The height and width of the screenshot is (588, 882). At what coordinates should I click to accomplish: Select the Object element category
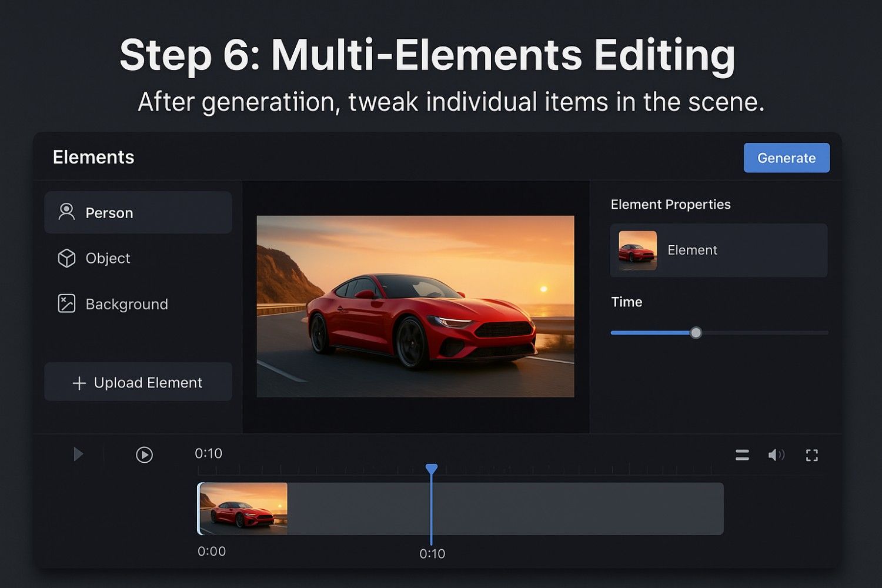(x=138, y=258)
